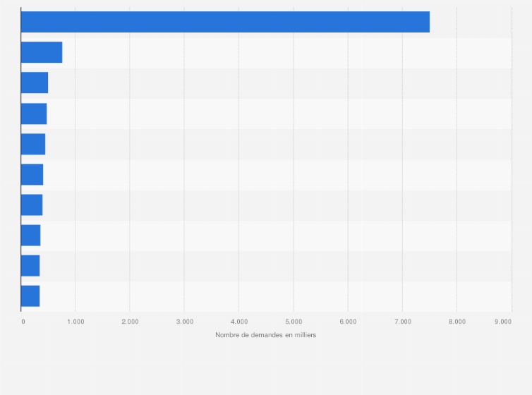Image resolution: width=532 pixels, height=395 pixels.
Task: Click the 0 tick label on the x-axis
Action: click(x=23, y=322)
